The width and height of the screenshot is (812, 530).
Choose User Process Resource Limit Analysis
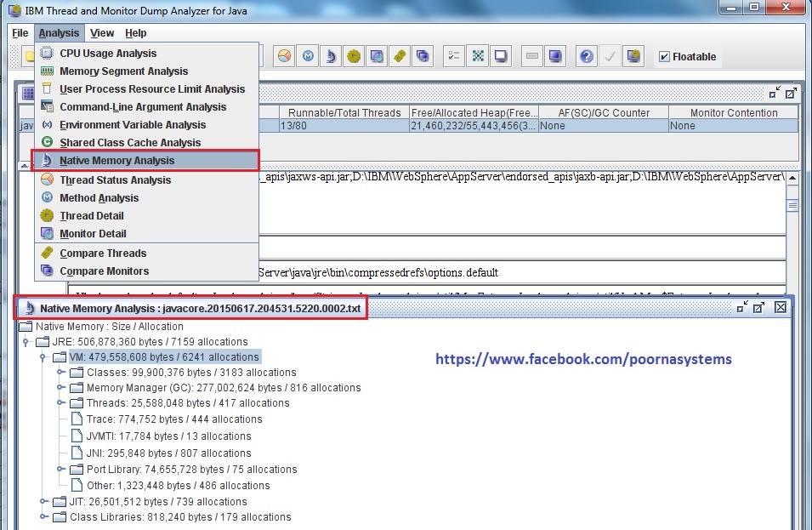click(146, 88)
